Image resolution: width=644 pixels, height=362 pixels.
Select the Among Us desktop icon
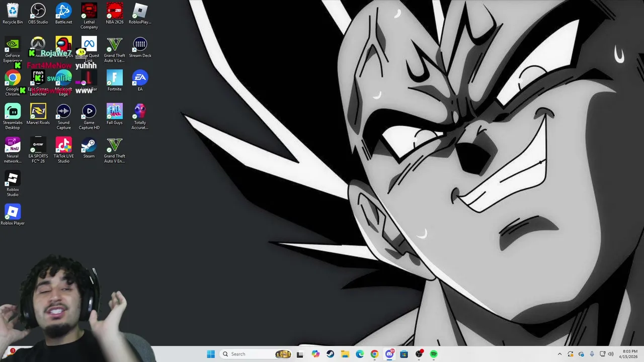(x=63, y=47)
